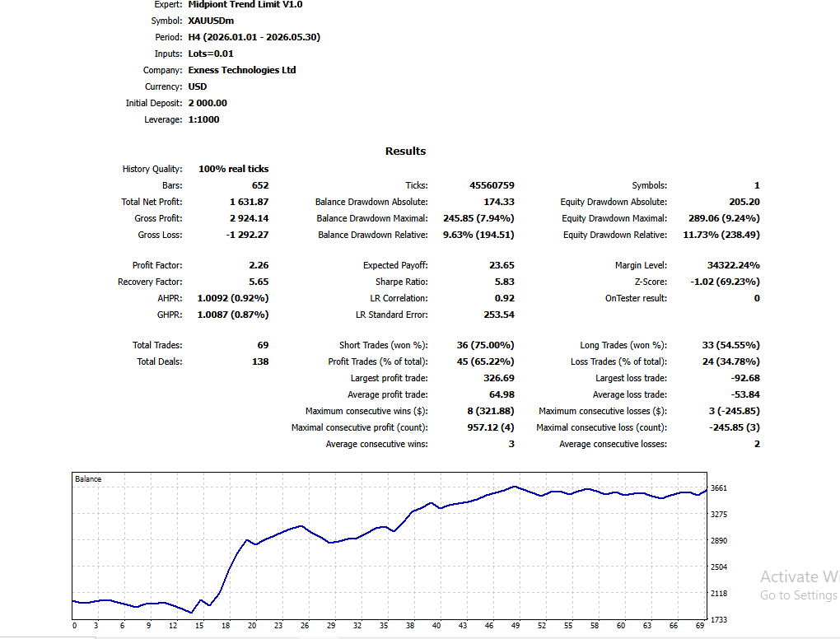
Task: Click the symbol value XAUUSDm
Action: click(211, 21)
